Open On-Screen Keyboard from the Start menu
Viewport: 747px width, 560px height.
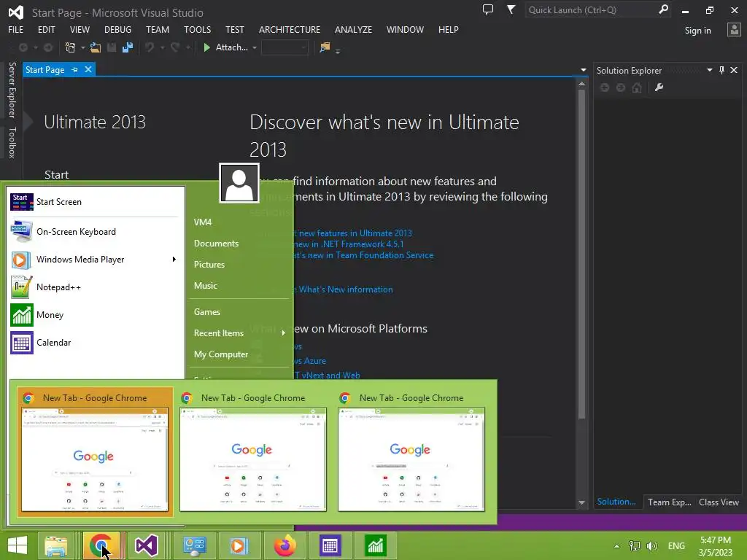coord(96,231)
